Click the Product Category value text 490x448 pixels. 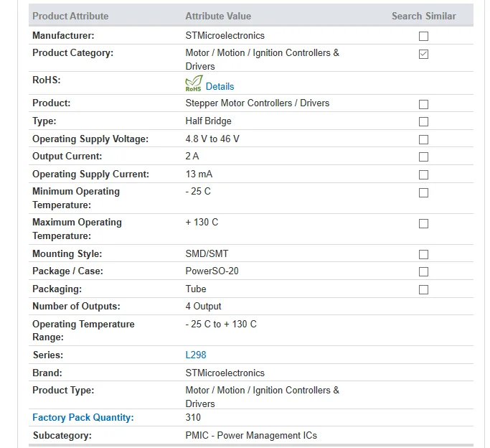[262, 60]
